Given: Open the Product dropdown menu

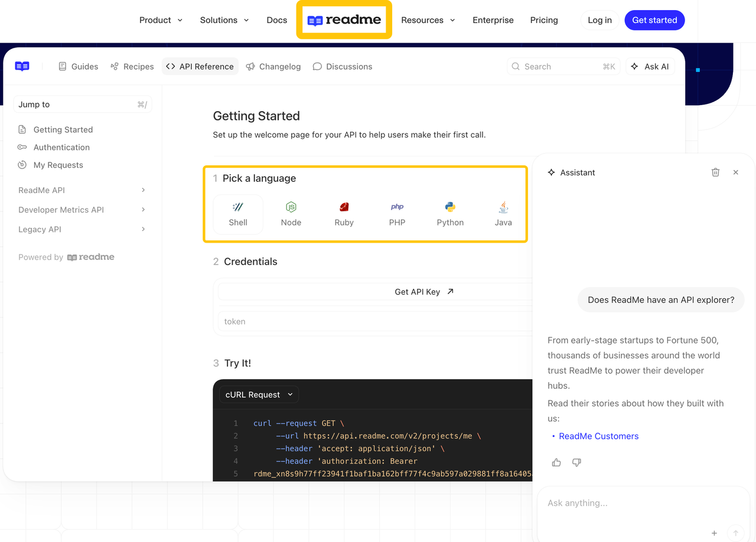Looking at the screenshot, I should pos(161,20).
